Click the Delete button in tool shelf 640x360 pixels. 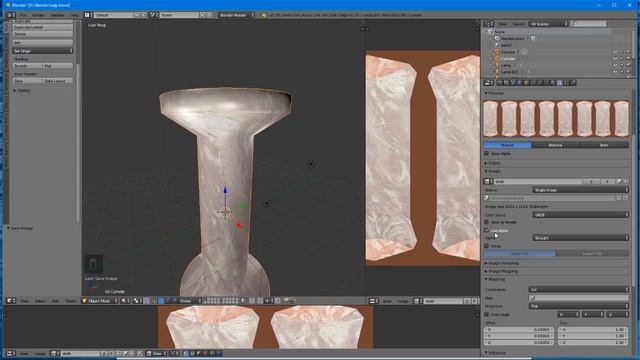click(x=43, y=34)
